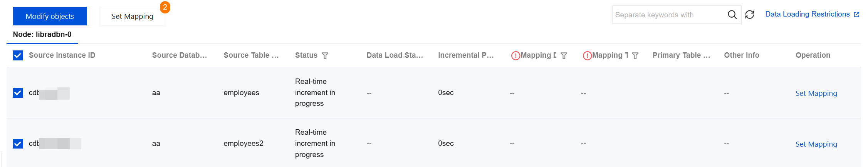Screen dimensions: 868x167
Task: Click the second Mapping column's filter icon
Action: point(635,55)
